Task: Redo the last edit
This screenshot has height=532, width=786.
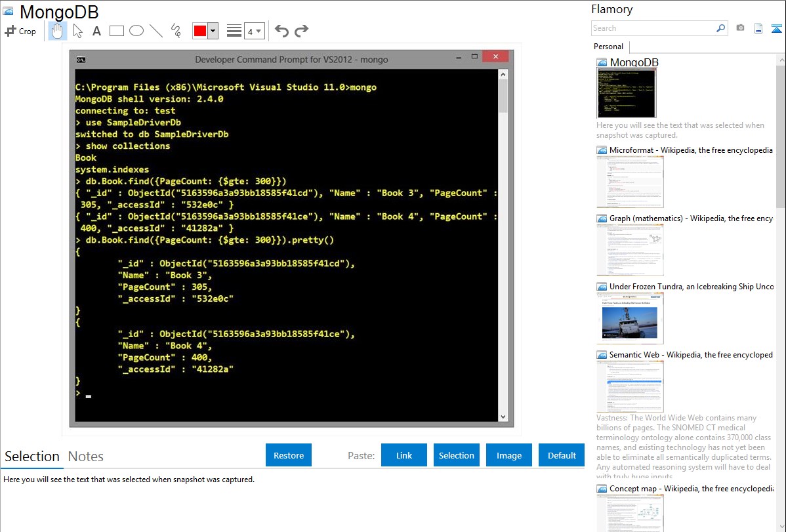Action: (301, 31)
